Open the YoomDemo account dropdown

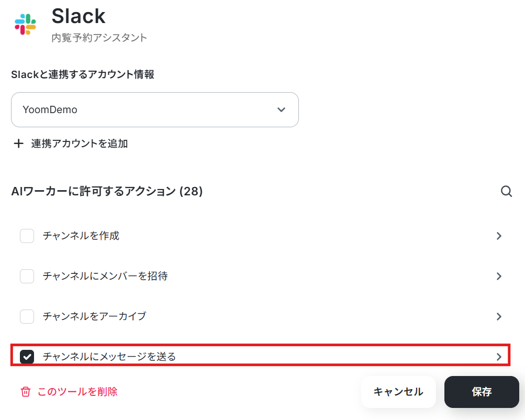155,109
